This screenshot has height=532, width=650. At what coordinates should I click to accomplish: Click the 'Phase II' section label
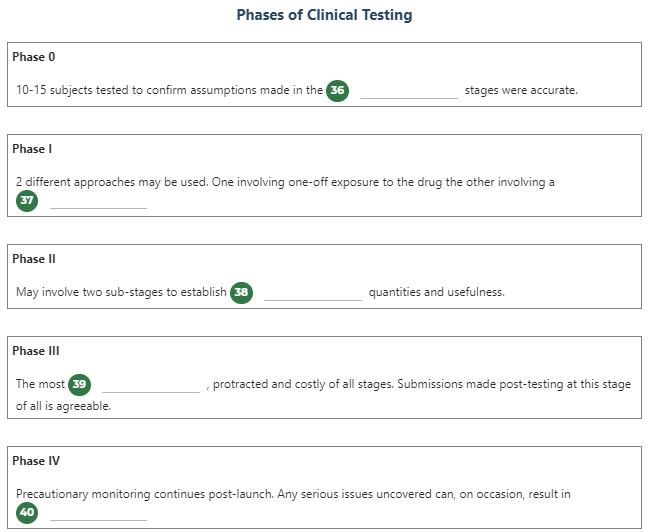[x=34, y=259]
